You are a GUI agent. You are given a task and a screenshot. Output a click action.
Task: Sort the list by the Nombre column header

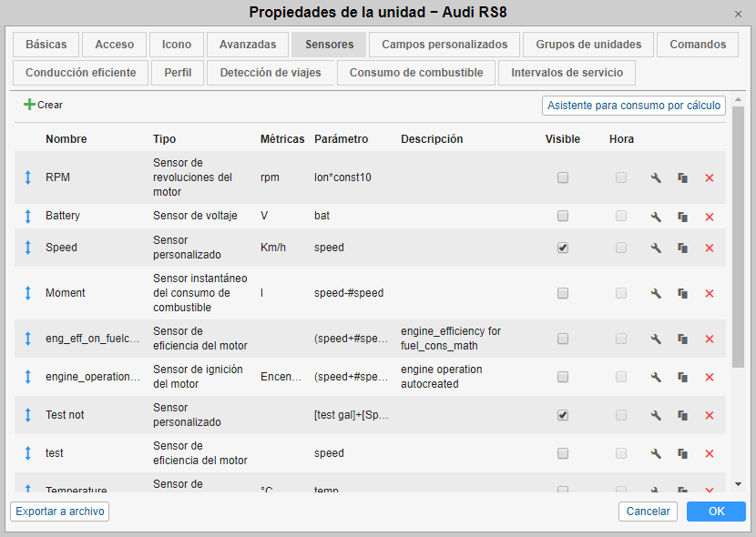[x=66, y=139]
